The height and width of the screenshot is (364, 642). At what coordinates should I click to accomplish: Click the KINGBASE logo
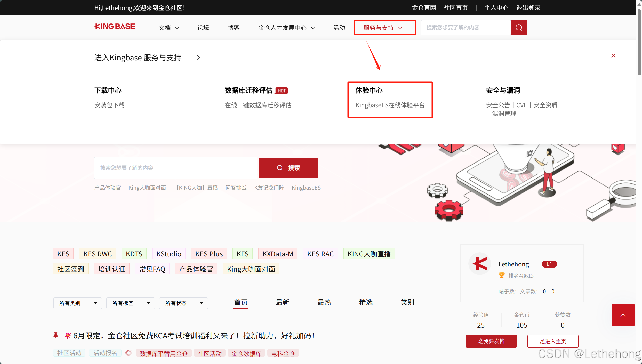click(115, 27)
